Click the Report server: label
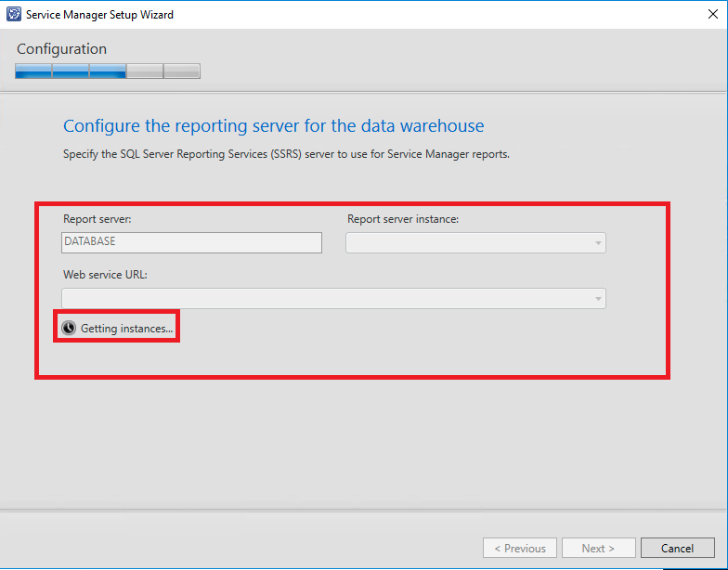The image size is (728, 570). pos(97,219)
